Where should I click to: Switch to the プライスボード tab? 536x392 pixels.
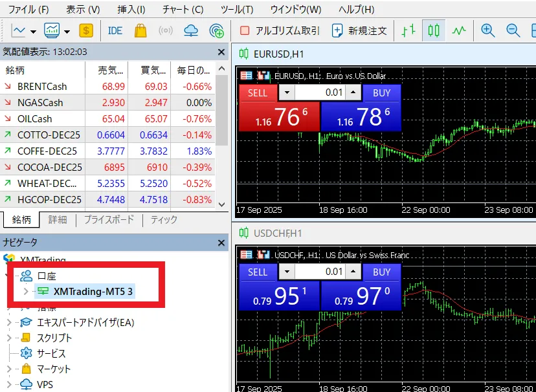click(109, 219)
